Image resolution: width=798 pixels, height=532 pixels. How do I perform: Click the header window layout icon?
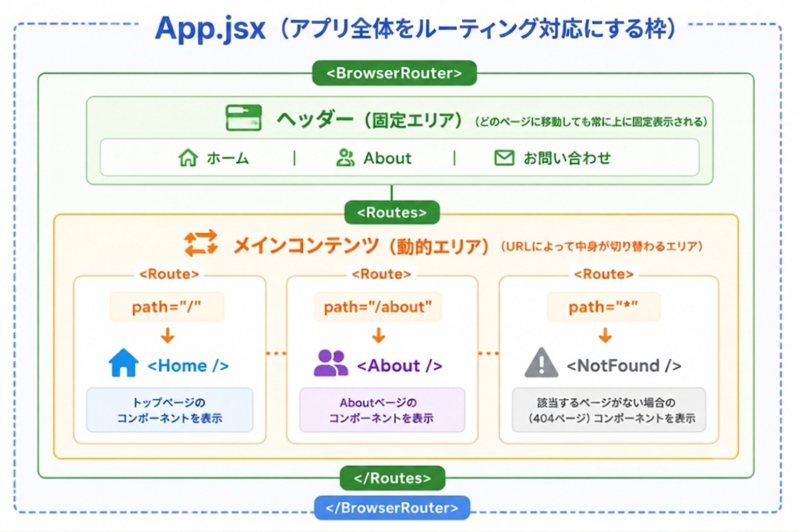click(x=244, y=118)
